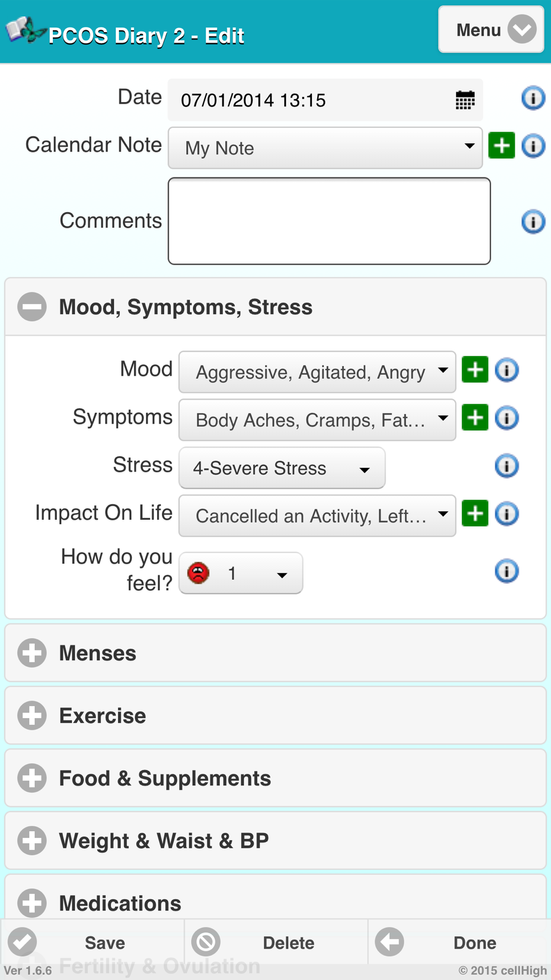Open the Menu button in header
551x980 pixels.
pos(490,30)
